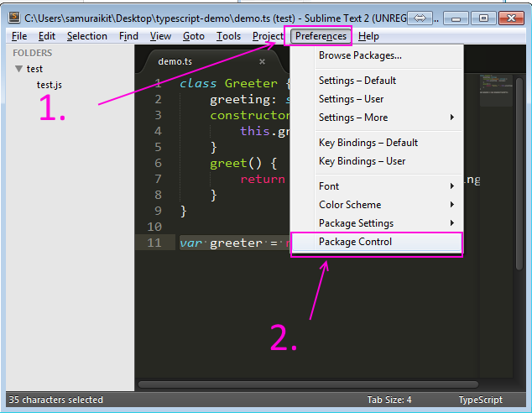Click the horizontal scrollbar of the editor

click(x=308, y=384)
